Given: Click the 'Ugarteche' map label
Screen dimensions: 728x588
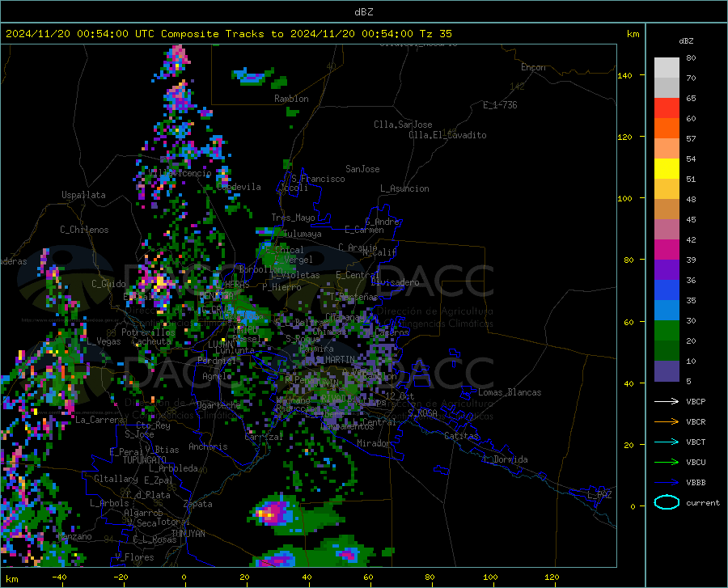Looking at the screenshot, I should point(218,404).
